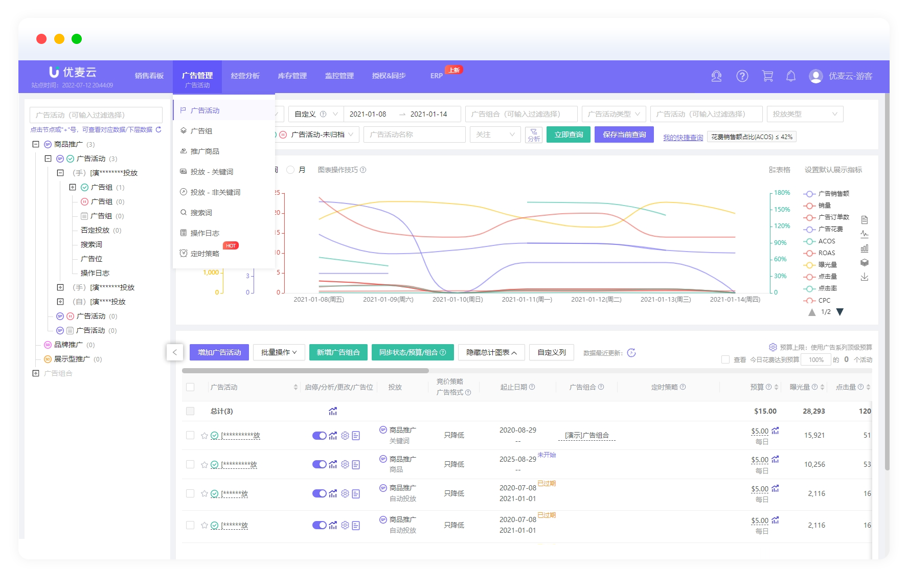The width and height of the screenshot is (908, 588).
Task: Refresh the campaign tree with reload icon
Action: click(x=158, y=130)
